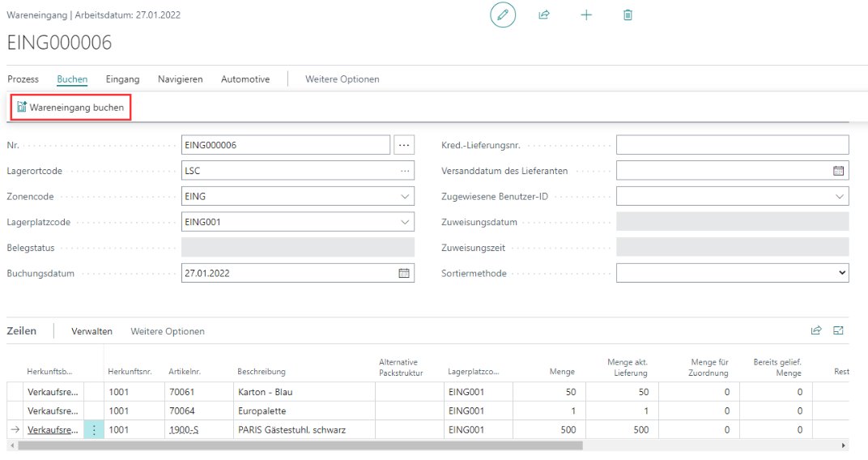Open calendar picker for Buchungsdatum
The image size is (868, 460).
403,273
